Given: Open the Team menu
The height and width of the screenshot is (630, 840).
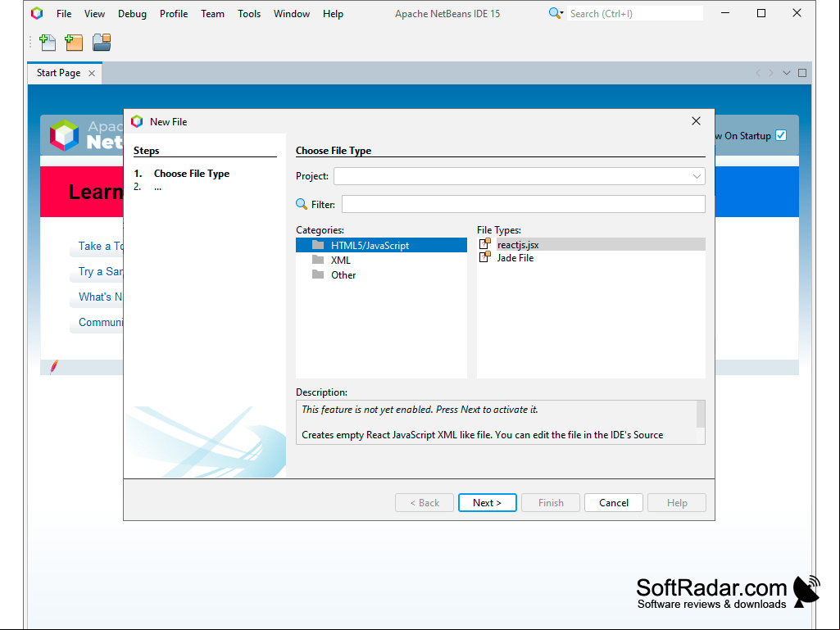Looking at the screenshot, I should pyautogui.click(x=213, y=14).
